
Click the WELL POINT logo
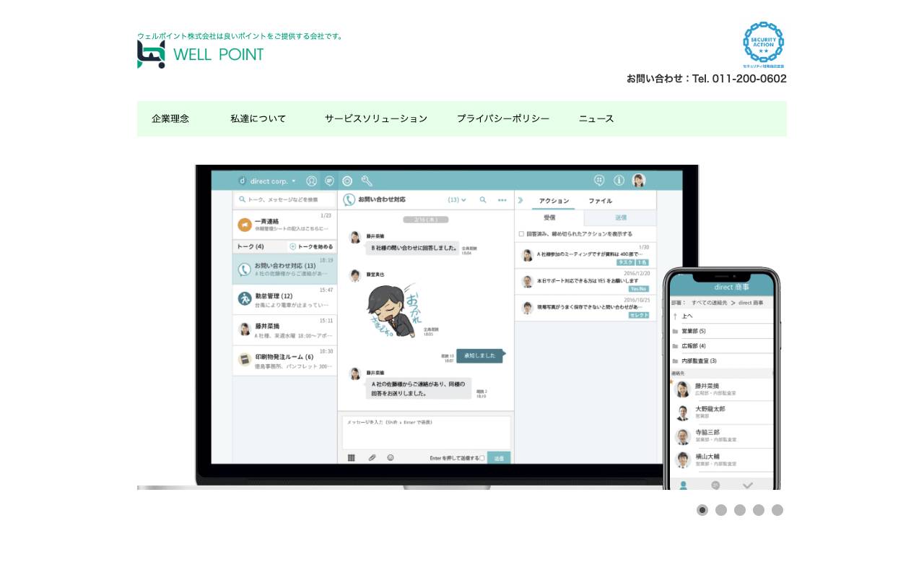click(x=201, y=54)
